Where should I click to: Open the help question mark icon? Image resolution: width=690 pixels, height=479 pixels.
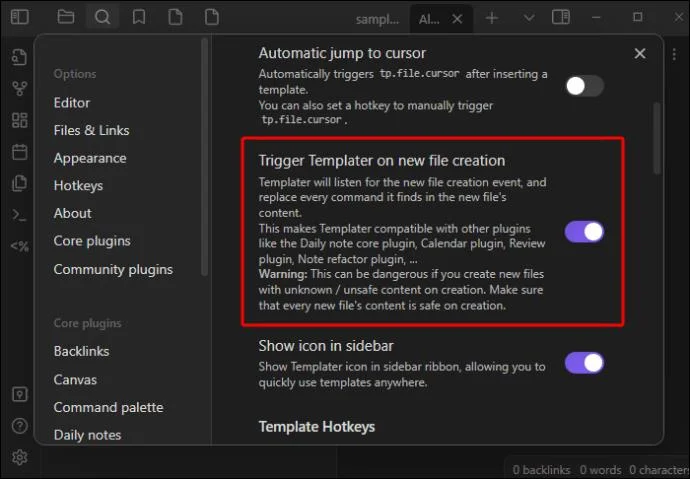click(x=19, y=426)
